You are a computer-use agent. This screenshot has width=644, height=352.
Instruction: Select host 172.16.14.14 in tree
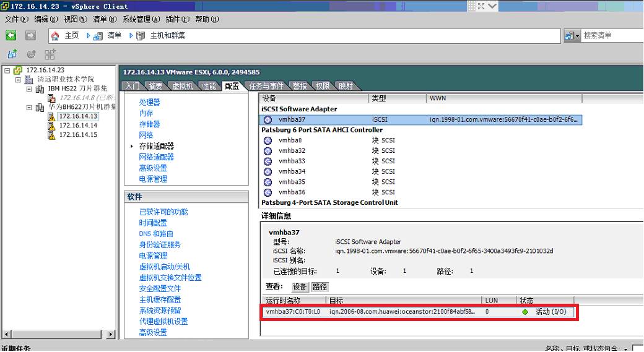click(x=78, y=126)
